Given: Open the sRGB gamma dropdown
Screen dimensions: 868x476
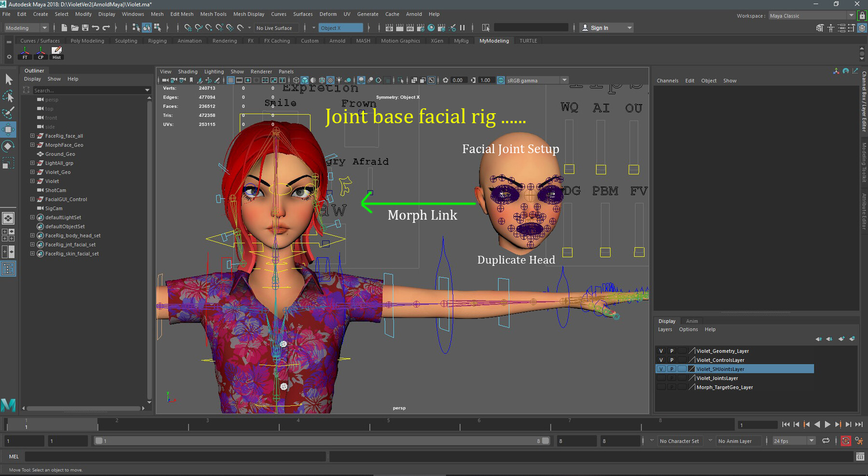Looking at the screenshot, I should click(x=564, y=80).
